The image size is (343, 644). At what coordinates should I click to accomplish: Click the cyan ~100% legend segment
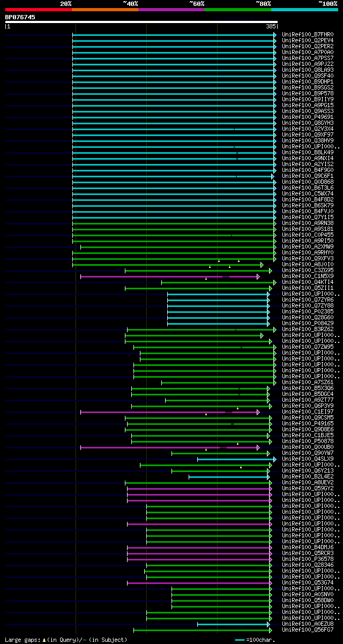(x=304, y=9)
